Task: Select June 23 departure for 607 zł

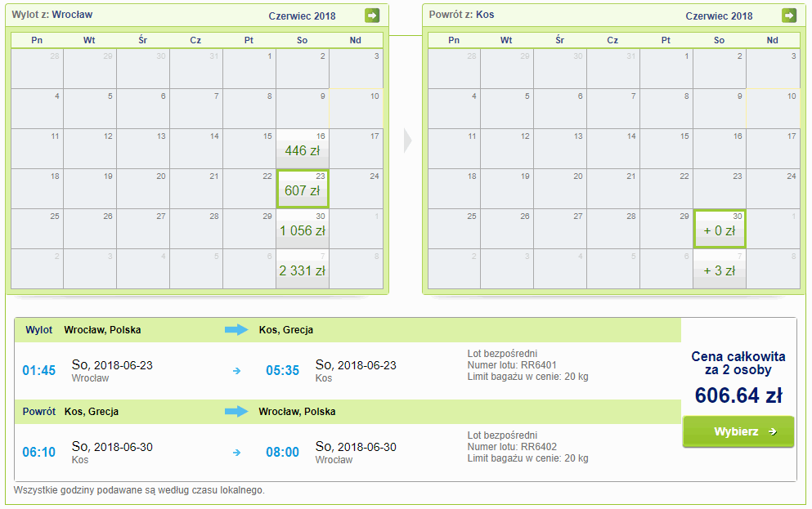Action: click(303, 190)
